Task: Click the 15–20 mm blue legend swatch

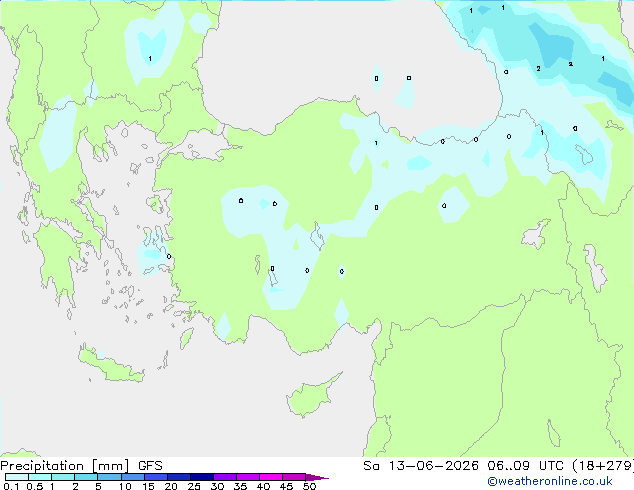Action: coord(156,477)
